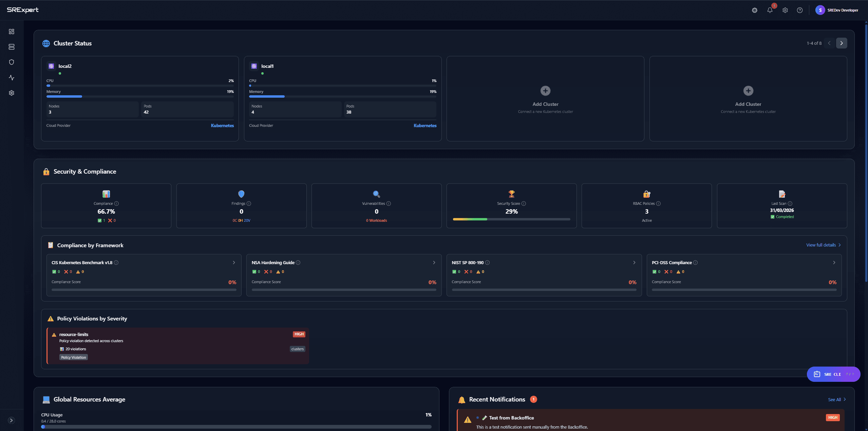Open top bar Settings gear icon
The image size is (868, 431).
point(785,10)
